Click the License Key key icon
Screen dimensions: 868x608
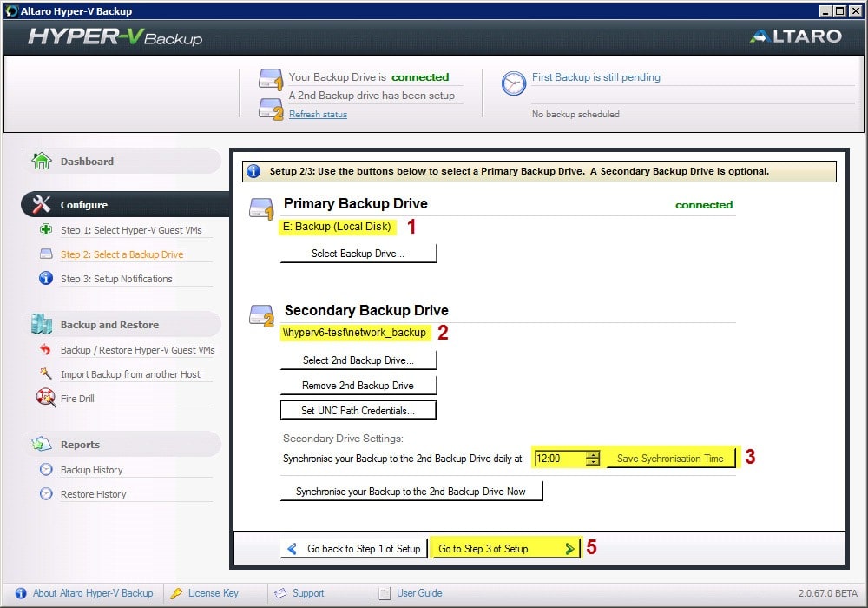point(176,593)
